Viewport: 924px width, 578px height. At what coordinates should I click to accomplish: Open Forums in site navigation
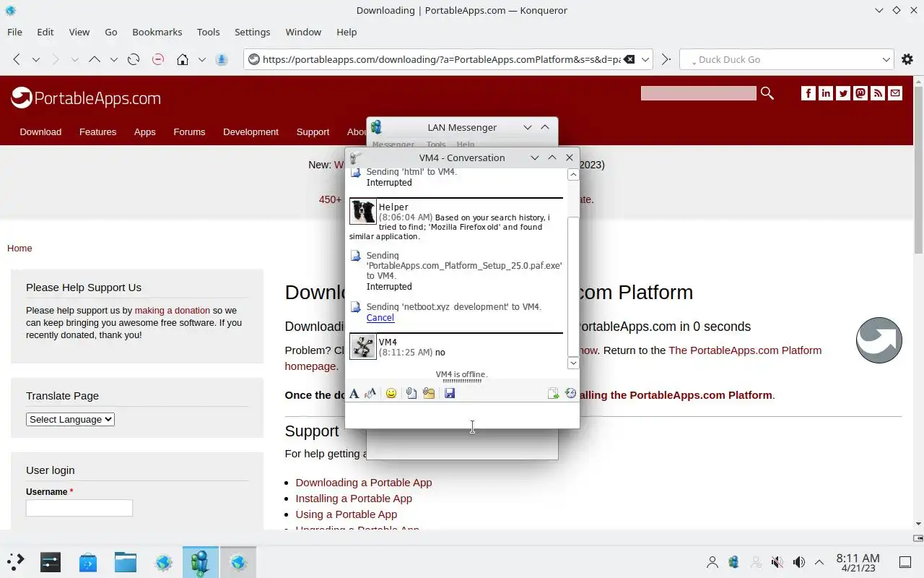click(189, 131)
